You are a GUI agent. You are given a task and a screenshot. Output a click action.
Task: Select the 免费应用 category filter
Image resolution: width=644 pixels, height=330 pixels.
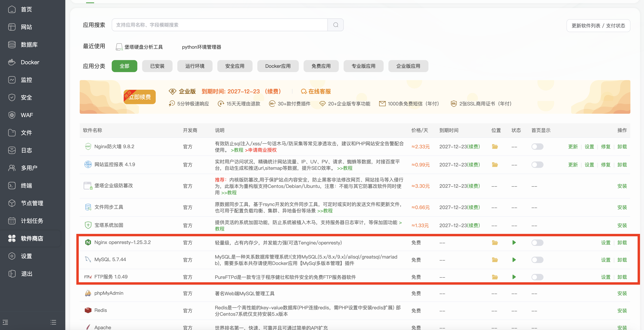tap(321, 66)
